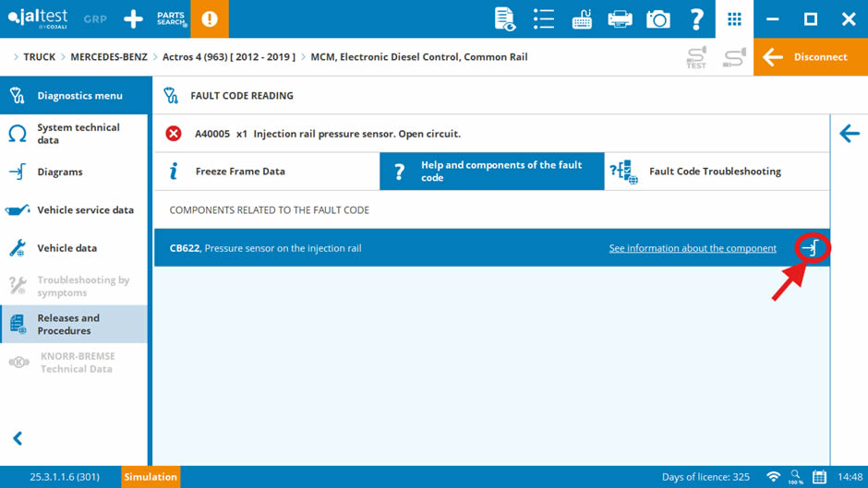Open the list icon in top bar
The height and width of the screenshot is (488, 868).
(x=544, y=18)
